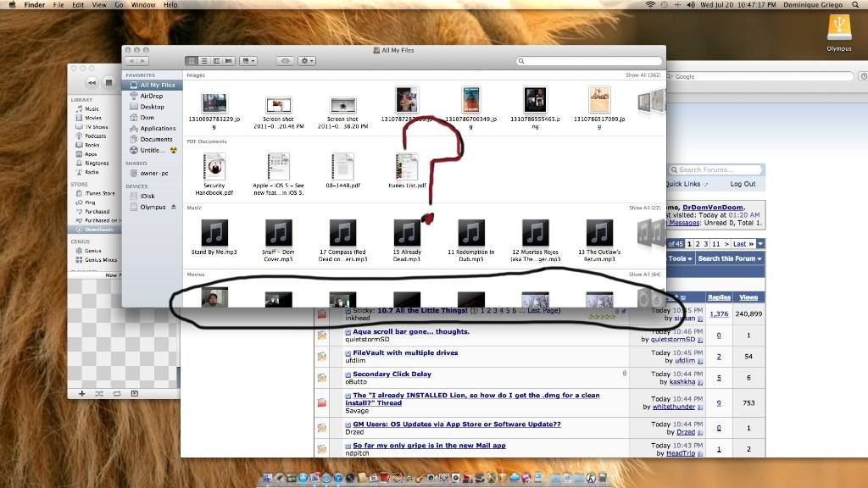Select 15 Already Dead.mp3
The image size is (868, 488).
click(407, 240)
